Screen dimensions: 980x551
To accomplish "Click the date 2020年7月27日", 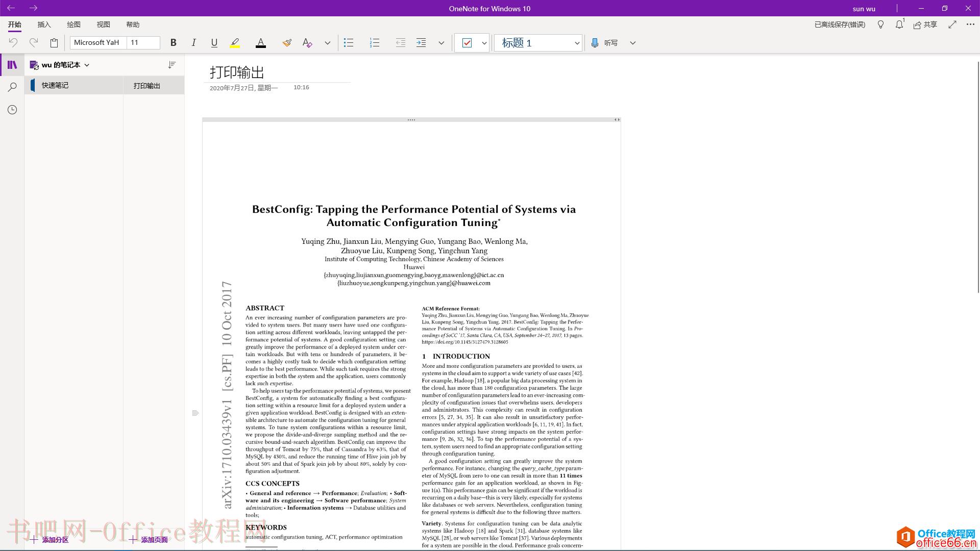I will tap(243, 88).
